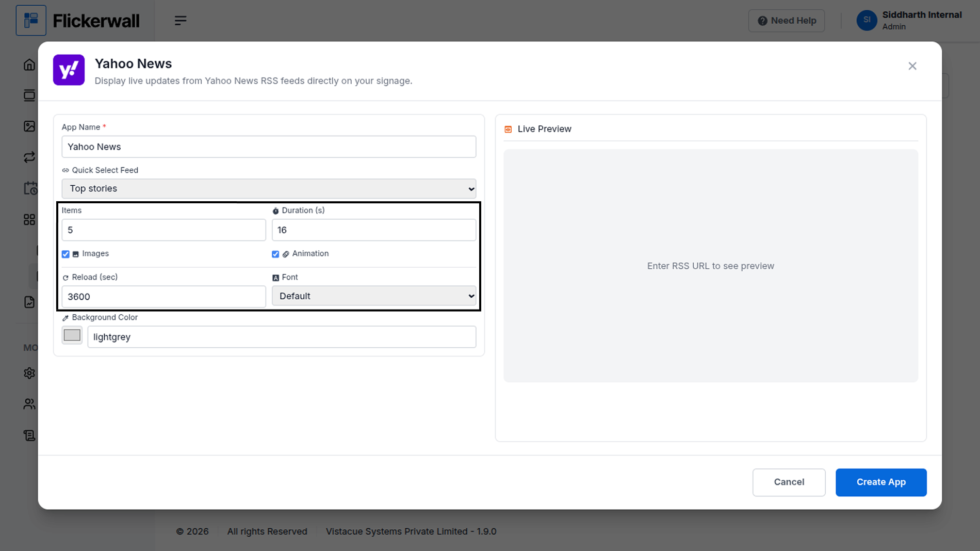Uncheck the Images checkbox
Image resolution: width=980 pixels, height=551 pixels.
66,254
